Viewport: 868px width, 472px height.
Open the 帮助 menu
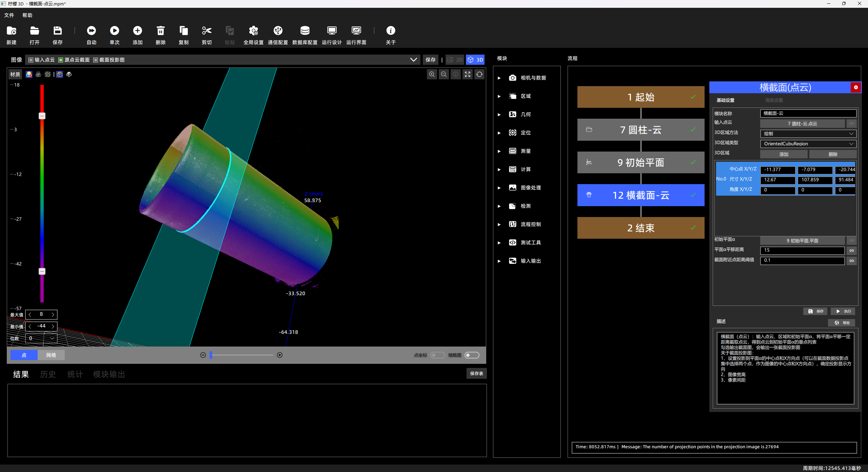pyautogui.click(x=27, y=15)
